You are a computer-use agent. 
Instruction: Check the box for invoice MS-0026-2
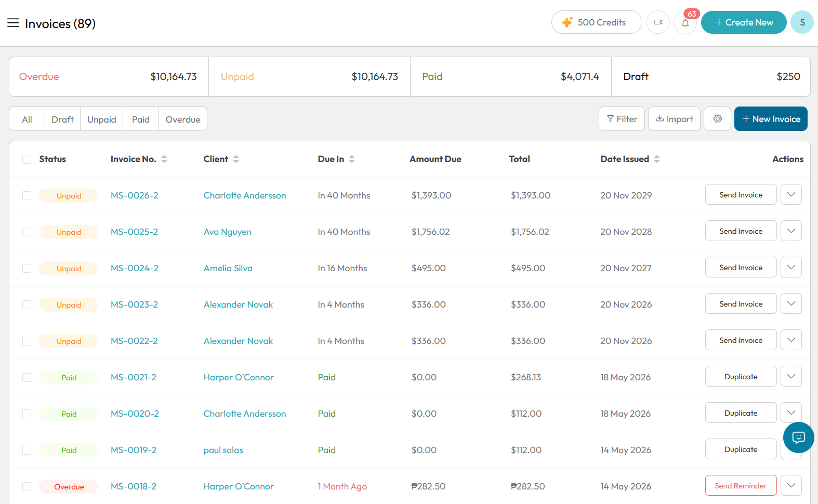tap(27, 195)
